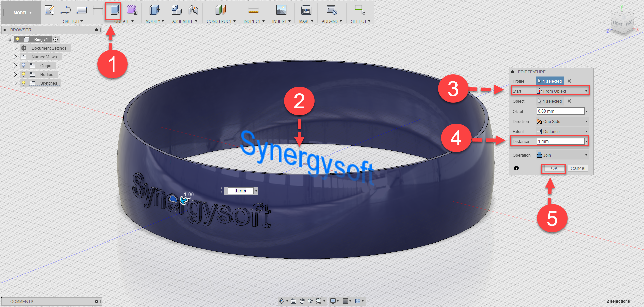Expand the Bodies folder in browser

(x=15, y=74)
